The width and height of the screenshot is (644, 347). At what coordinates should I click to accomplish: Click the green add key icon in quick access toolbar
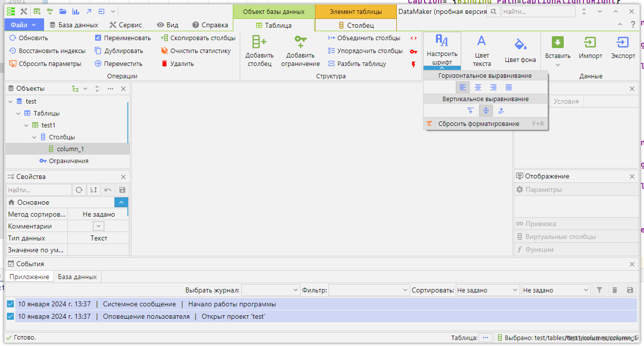pos(50,11)
